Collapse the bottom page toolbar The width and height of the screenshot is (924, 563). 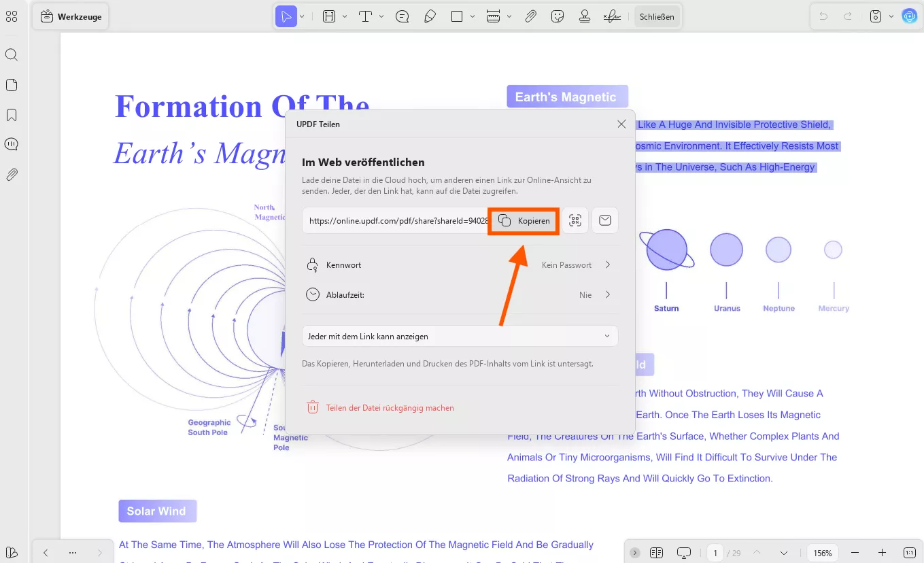634,553
